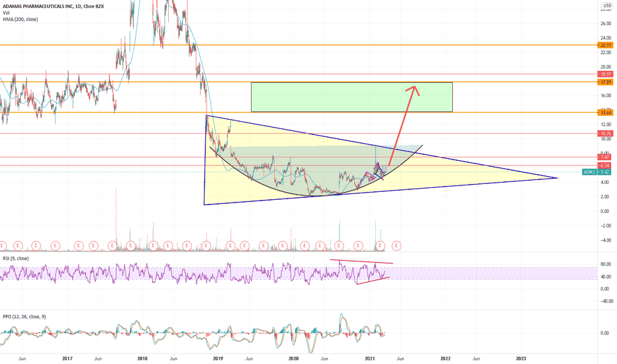This screenshot has width=617, height=364.
Task: Click the 0.00 level on PPO axis
Action: (x=604, y=333)
